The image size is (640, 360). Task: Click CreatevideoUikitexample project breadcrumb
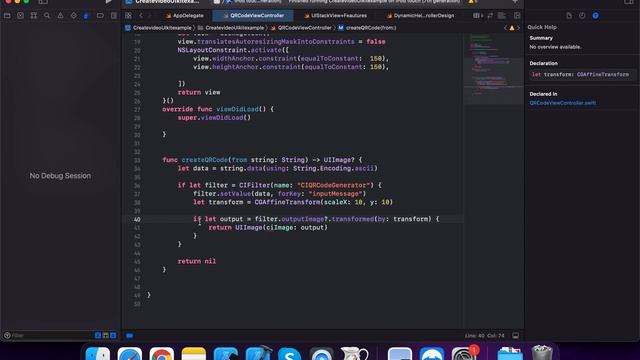tap(158, 28)
